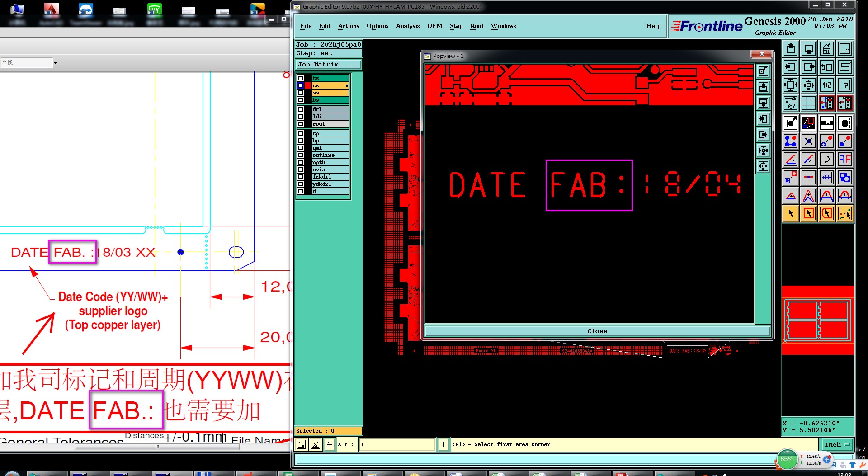This screenshot has width=868, height=476.
Task: Check the outline layer checkbox
Action: click(301, 155)
